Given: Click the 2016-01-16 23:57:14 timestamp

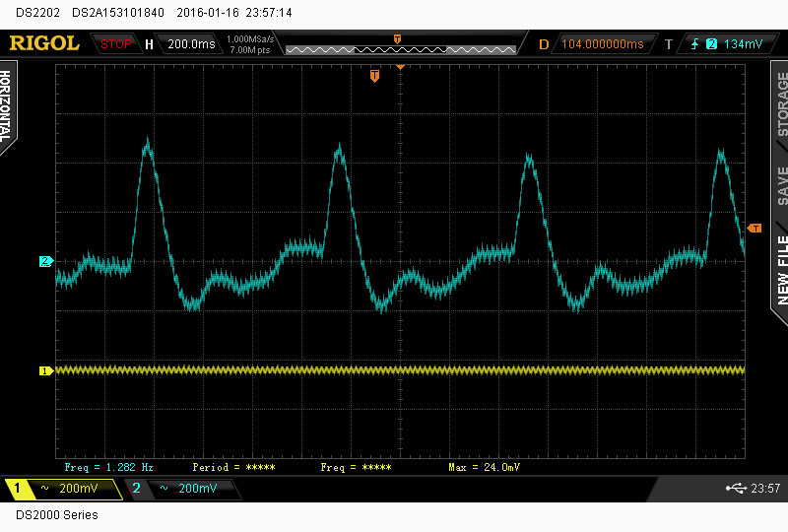Looking at the screenshot, I should pyautogui.click(x=234, y=13).
